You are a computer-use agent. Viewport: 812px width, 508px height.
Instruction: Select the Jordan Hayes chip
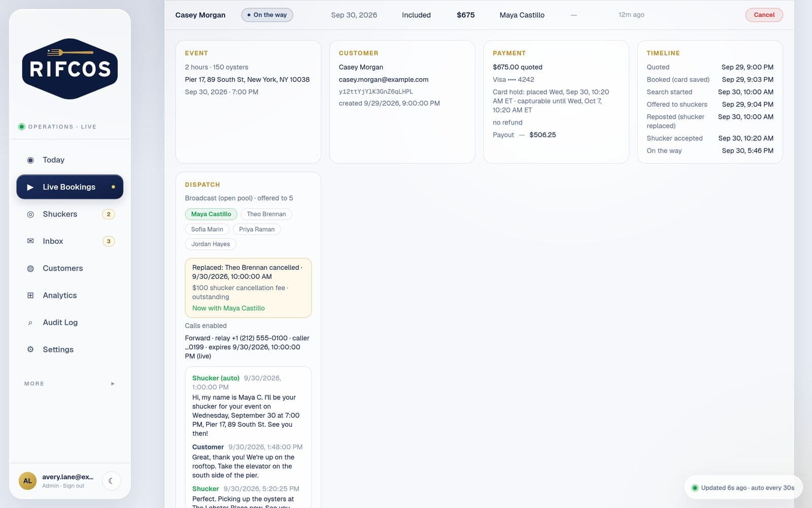tap(211, 244)
